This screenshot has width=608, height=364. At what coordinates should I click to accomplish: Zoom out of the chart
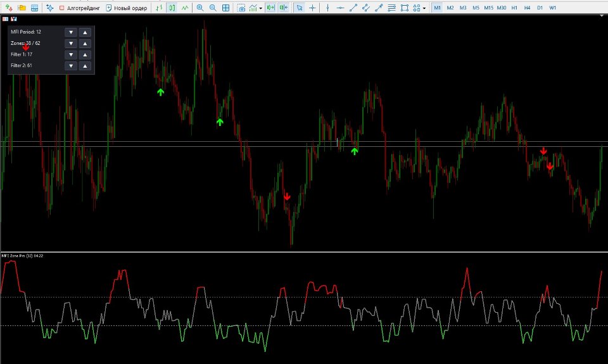[x=213, y=8]
